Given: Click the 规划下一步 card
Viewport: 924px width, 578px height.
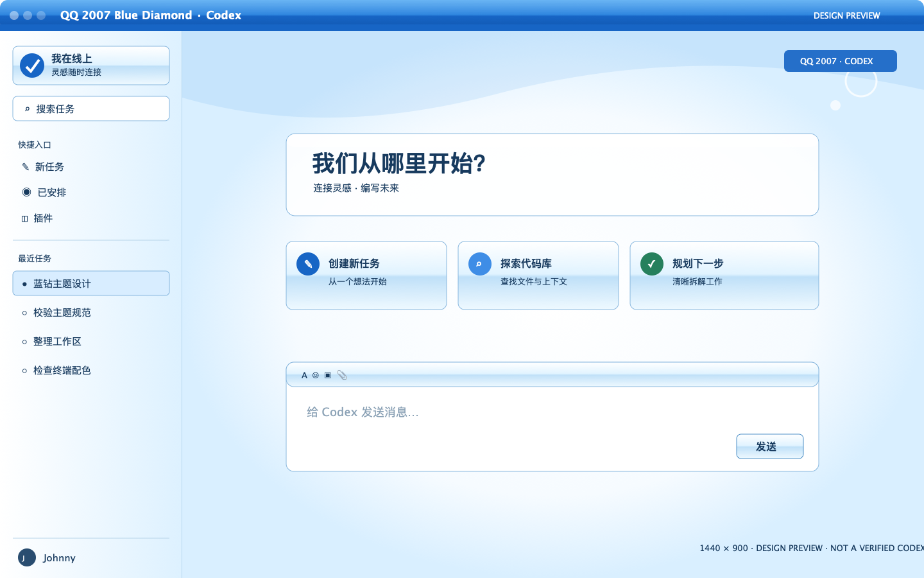Looking at the screenshot, I should tap(724, 276).
